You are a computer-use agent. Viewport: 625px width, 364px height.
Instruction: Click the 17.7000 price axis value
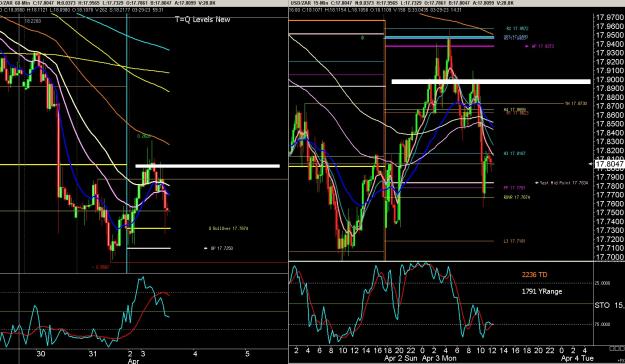(x=610, y=257)
